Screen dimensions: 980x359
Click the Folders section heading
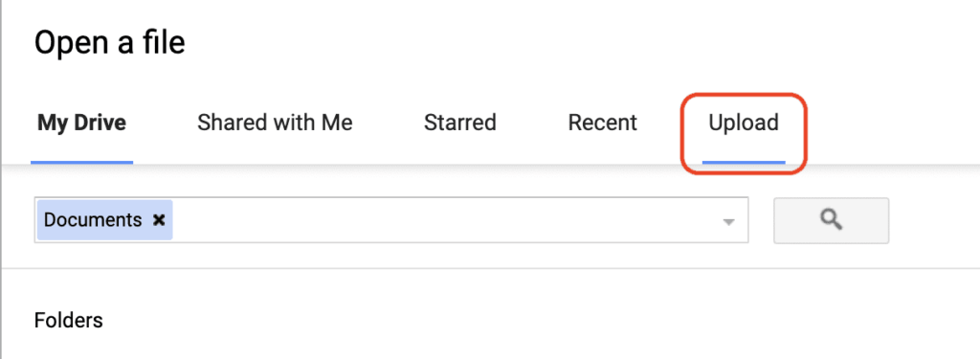[x=68, y=321]
